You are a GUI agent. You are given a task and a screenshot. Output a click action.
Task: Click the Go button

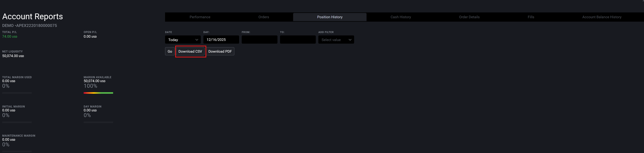tap(170, 51)
